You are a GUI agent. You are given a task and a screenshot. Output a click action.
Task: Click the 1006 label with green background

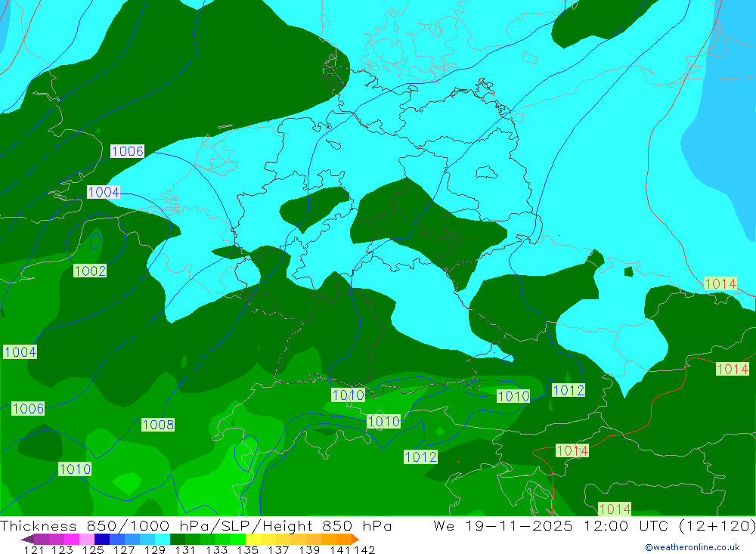click(x=28, y=409)
